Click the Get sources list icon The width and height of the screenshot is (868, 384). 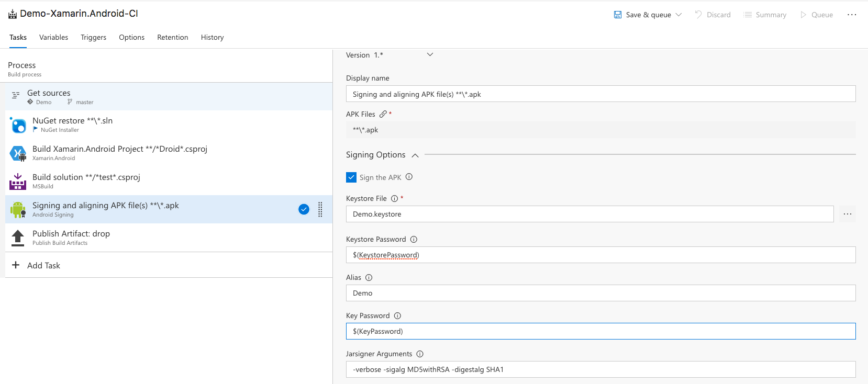click(x=16, y=95)
